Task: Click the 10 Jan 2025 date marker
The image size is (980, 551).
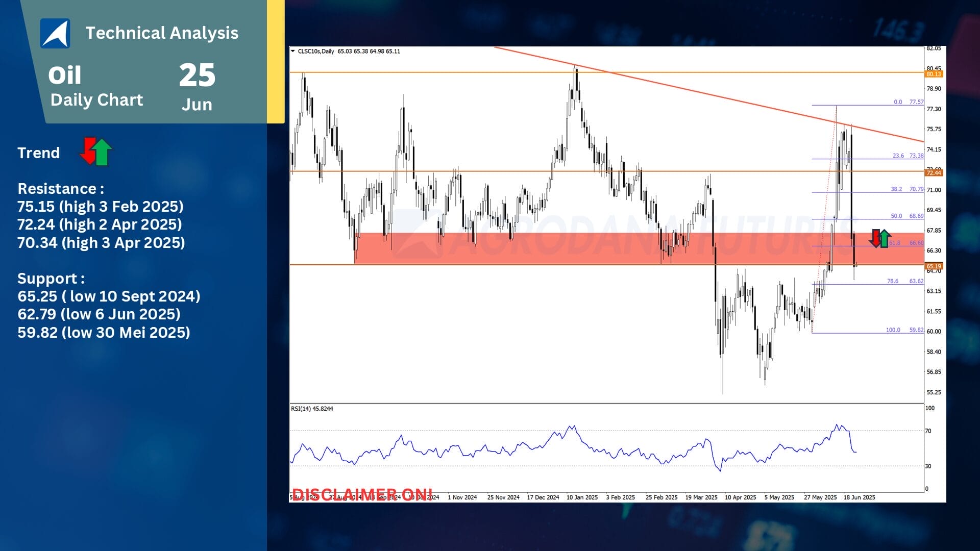Action: point(582,497)
